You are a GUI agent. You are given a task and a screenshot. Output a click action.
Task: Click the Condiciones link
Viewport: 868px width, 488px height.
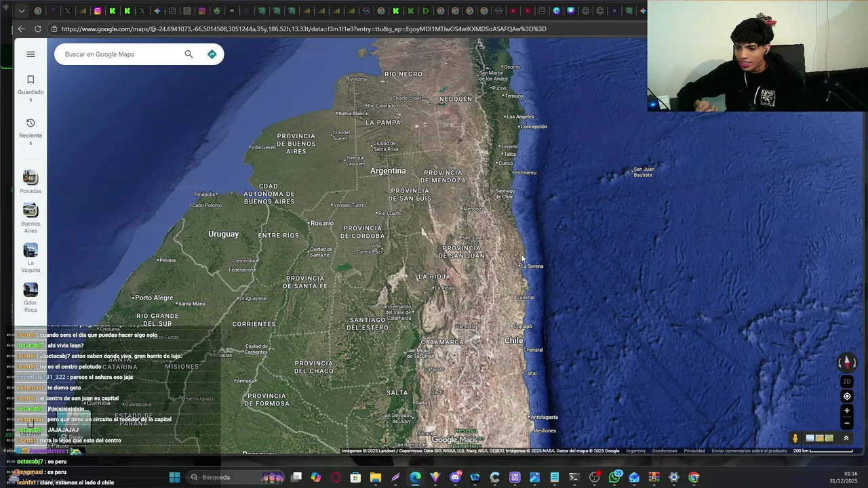tap(665, 451)
